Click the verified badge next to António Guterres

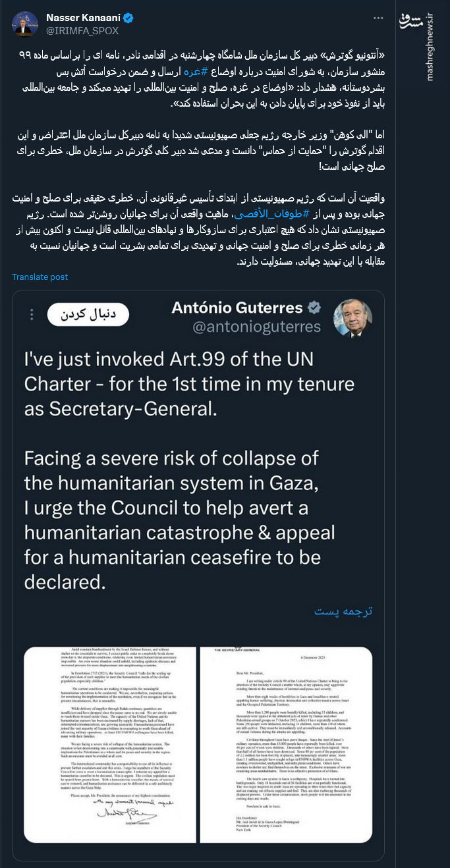[315, 308]
